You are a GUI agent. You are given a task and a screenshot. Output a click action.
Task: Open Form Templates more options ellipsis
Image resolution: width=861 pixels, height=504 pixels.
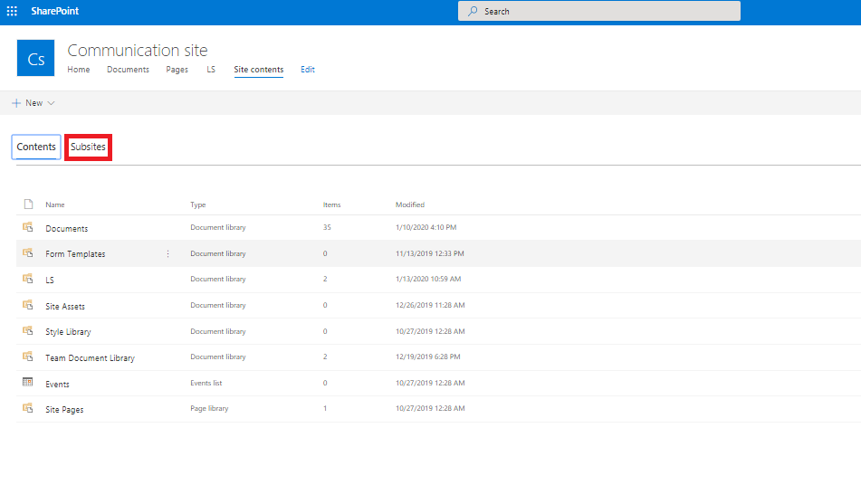(168, 253)
